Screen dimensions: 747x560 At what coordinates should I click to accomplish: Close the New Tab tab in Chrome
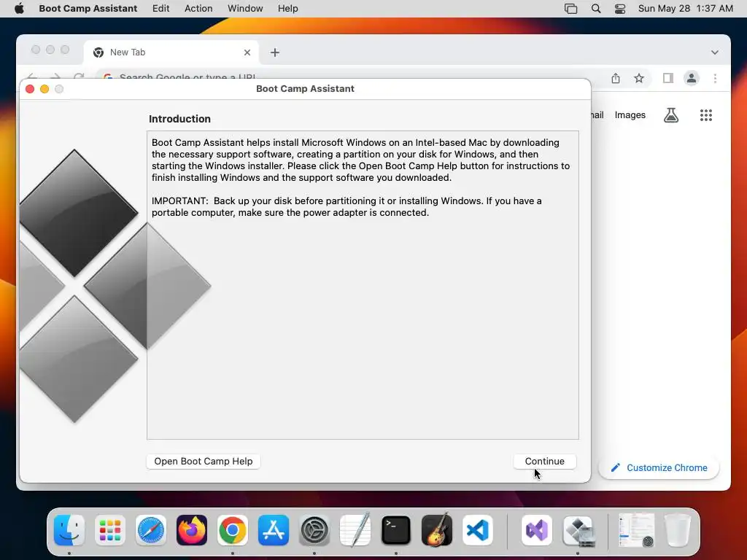click(247, 52)
